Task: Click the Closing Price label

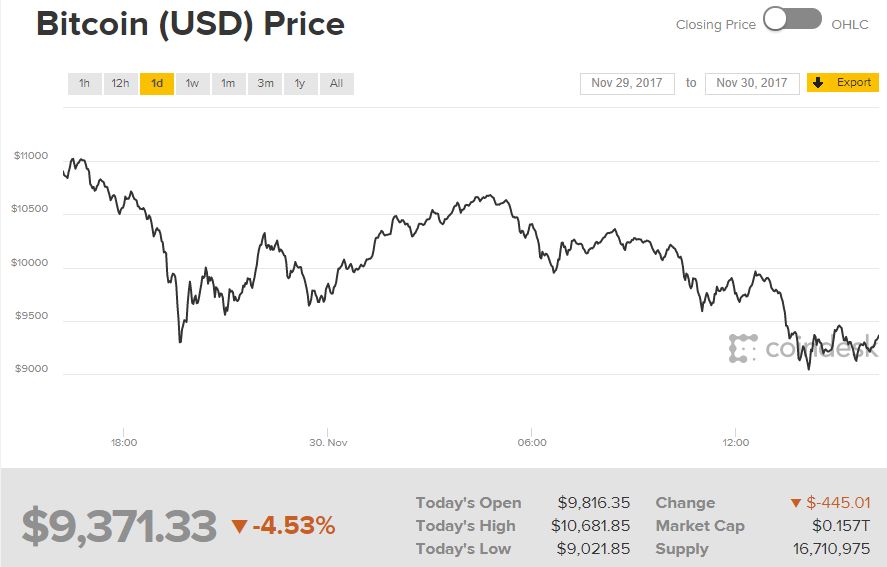Action: tap(715, 24)
